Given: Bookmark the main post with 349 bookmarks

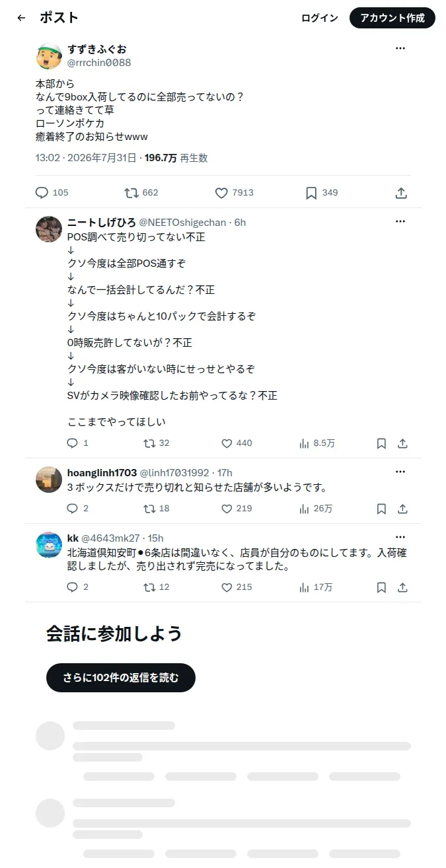Looking at the screenshot, I should click(x=322, y=192).
